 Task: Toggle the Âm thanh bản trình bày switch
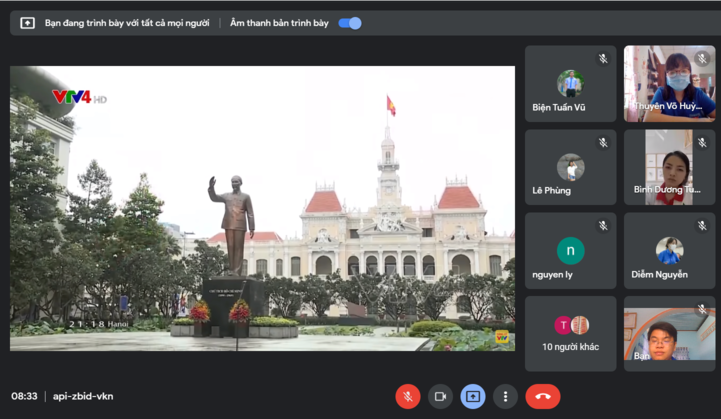[350, 23]
